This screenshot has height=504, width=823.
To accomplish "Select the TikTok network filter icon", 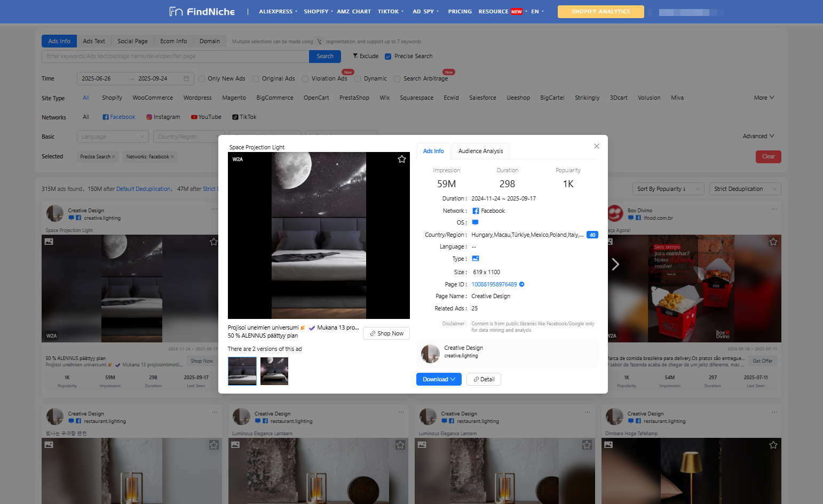I will tap(235, 117).
